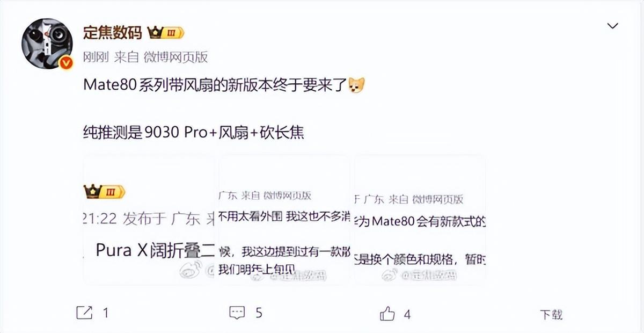Click the repost count 1

106,313
